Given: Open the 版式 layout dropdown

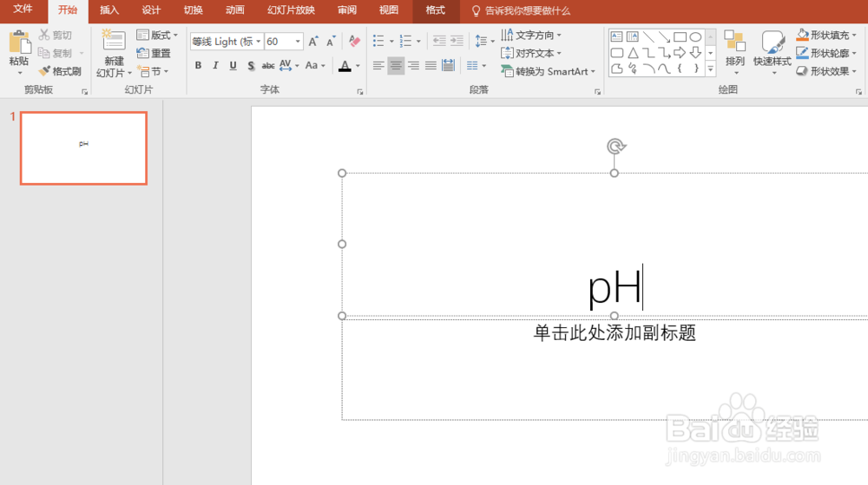Looking at the screenshot, I should click(157, 35).
